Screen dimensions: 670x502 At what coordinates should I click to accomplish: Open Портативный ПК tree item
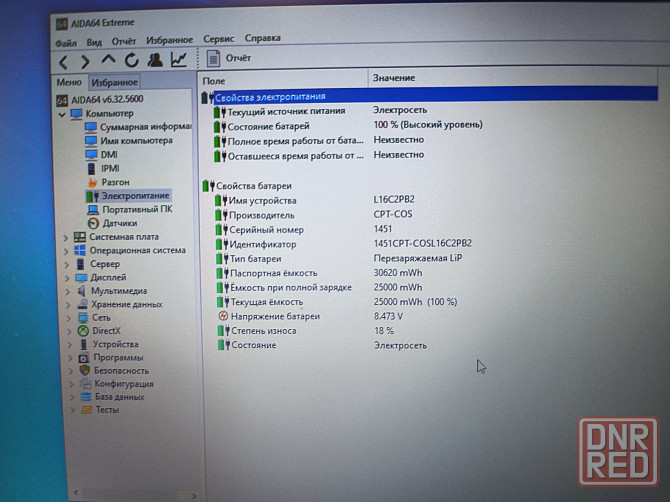click(x=130, y=210)
